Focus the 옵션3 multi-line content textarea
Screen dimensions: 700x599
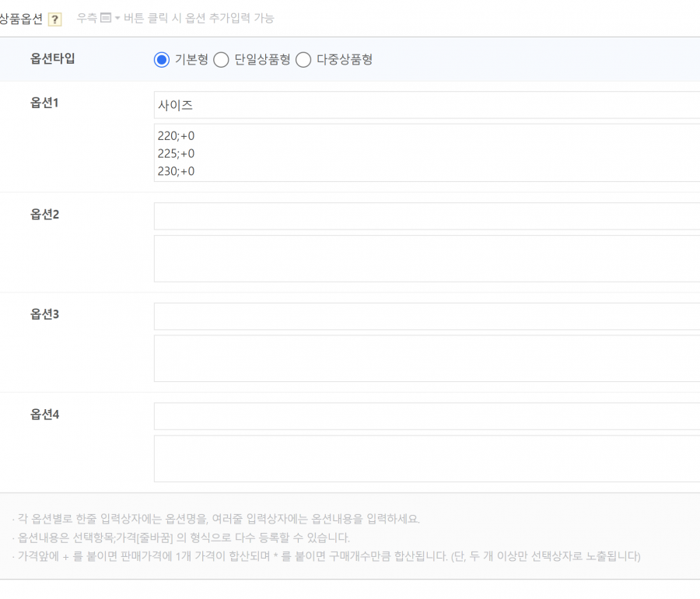[x=426, y=359]
